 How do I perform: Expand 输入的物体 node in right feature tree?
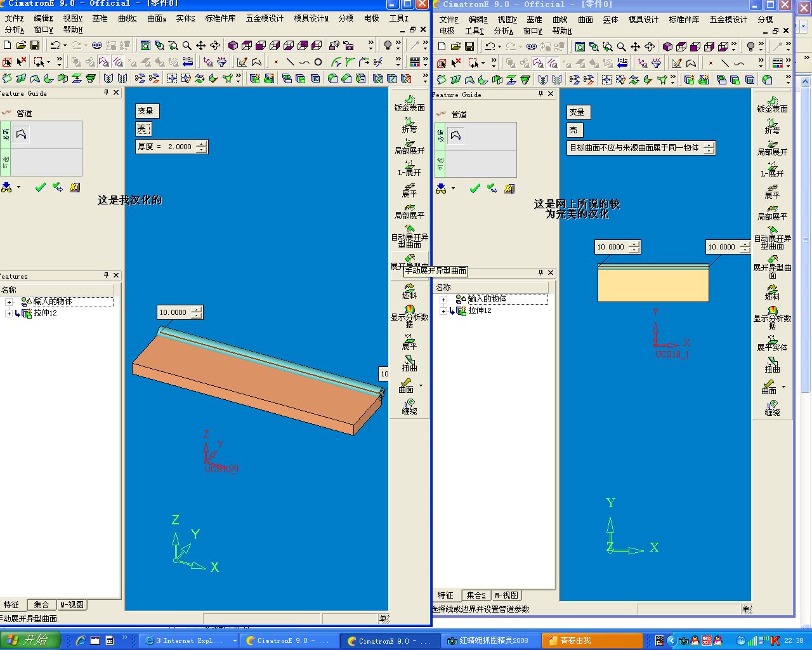point(443,300)
